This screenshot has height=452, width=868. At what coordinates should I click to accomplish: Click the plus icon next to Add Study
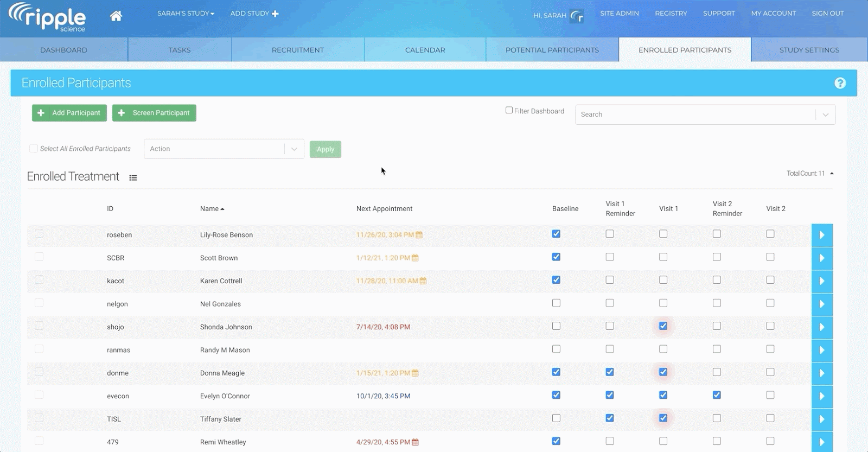click(x=276, y=14)
